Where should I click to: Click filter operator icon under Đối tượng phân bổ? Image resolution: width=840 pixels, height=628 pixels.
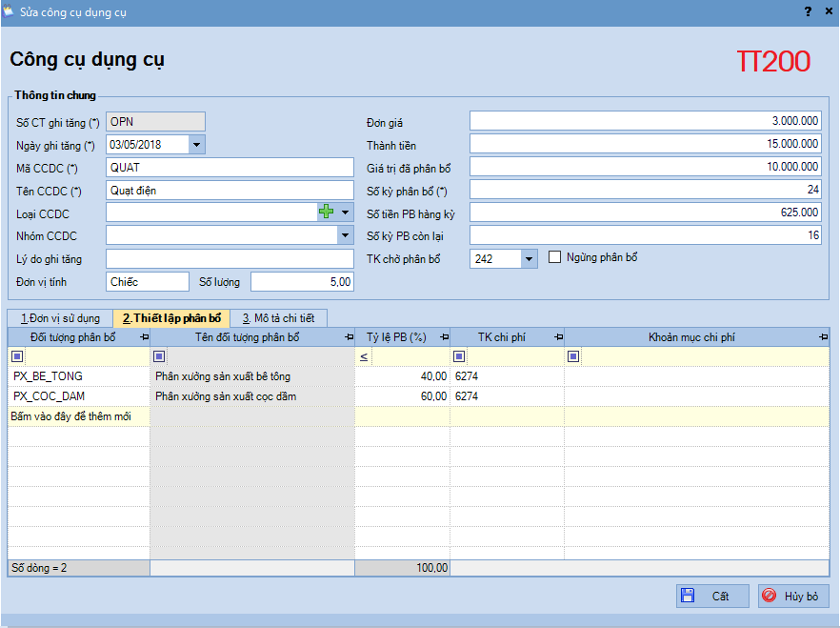tap(18, 356)
